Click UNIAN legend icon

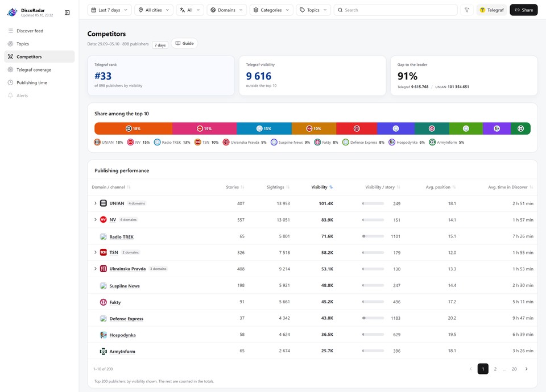point(97,142)
